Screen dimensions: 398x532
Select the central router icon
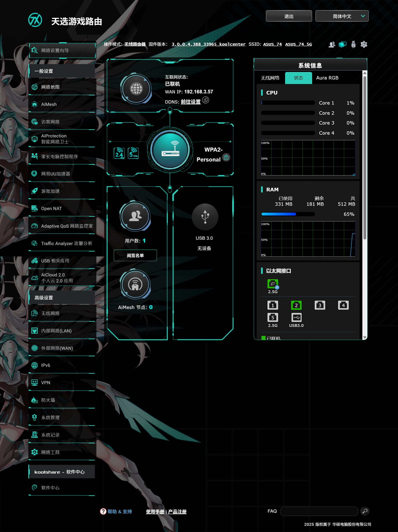[x=170, y=150]
